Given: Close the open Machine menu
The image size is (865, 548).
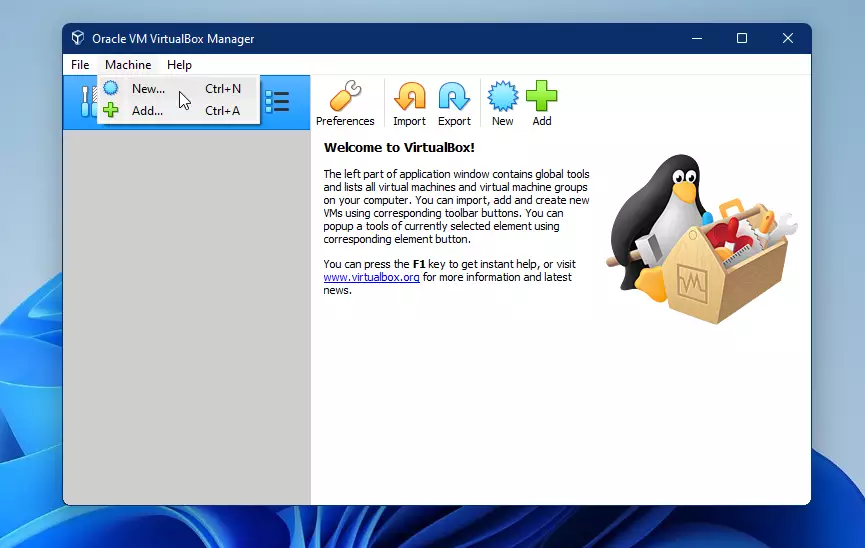Looking at the screenshot, I should [x=128, y=65].
